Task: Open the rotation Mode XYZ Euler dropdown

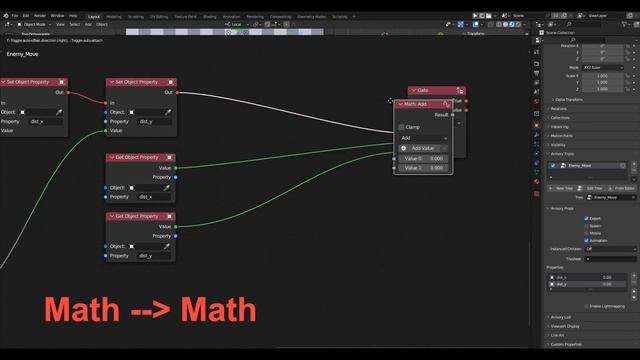Action: pyautogui.click(x=602, y=67)
